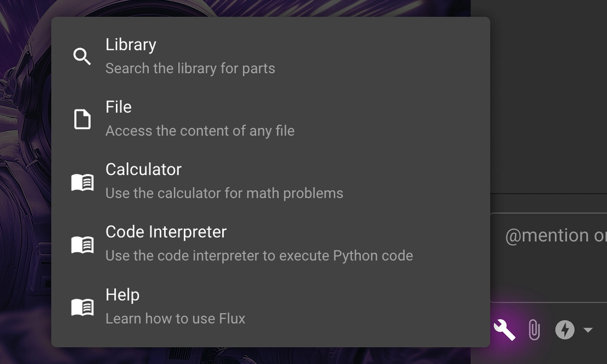Click "Access the content of any file" text
Image resolution: width=607 pixels, height=364 pixels.
tap(200, 131)
